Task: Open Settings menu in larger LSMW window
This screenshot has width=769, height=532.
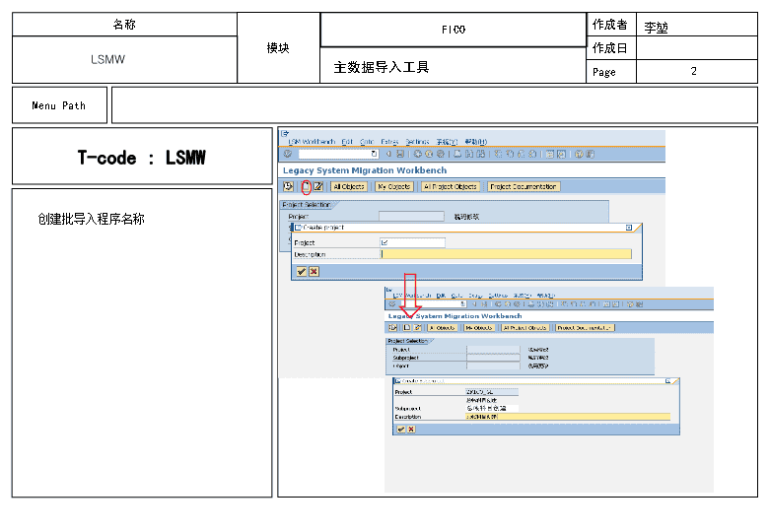Action: point(417,142)
